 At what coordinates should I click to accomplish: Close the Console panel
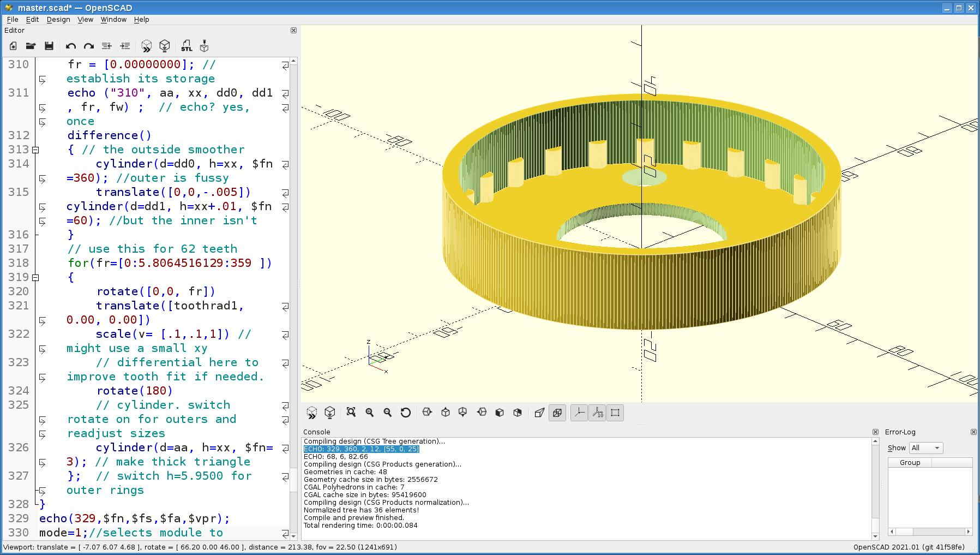click(875, 432)
